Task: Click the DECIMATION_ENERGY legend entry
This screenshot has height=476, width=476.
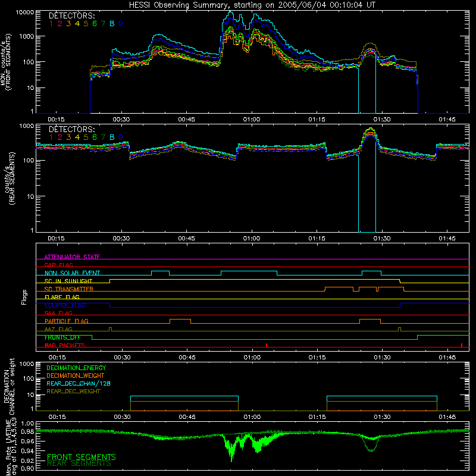Action: pos(76,368)
